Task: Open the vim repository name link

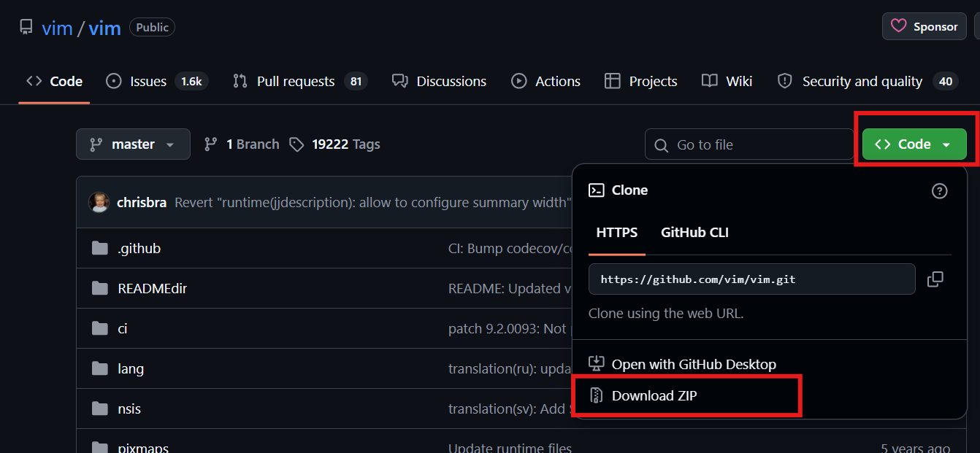Action: [x=104, y=28]
